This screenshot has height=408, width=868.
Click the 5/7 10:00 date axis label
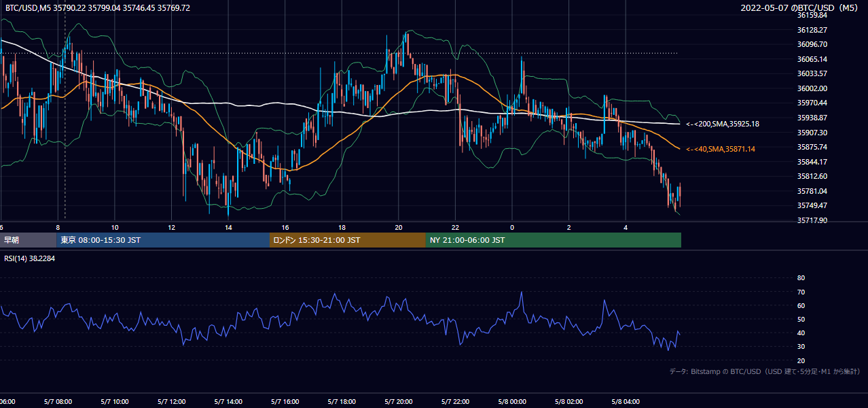[x=115, y=402]
